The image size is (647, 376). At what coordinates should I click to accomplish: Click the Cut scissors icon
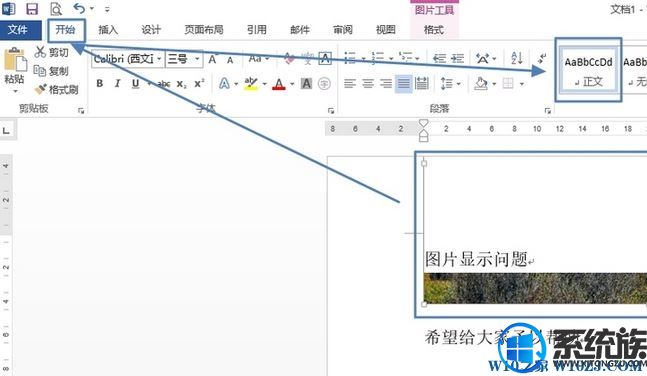[40, 52]
